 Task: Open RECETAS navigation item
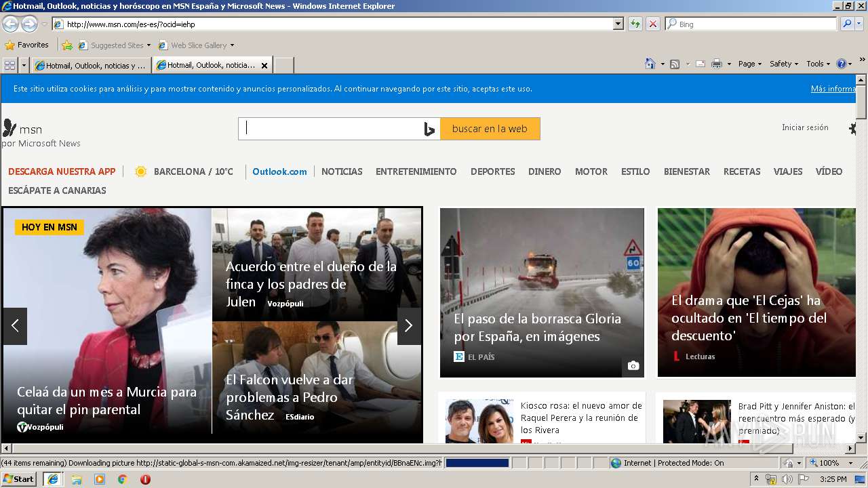coord(742,171)
